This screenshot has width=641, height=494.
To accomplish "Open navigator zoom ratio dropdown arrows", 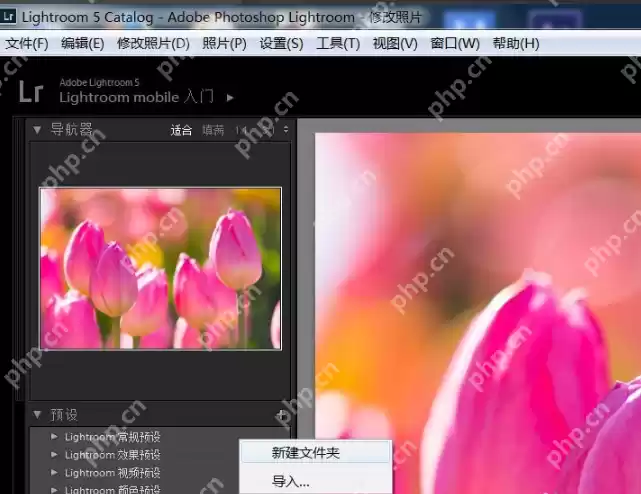I will pyautogui.click(x=286, y=130).
